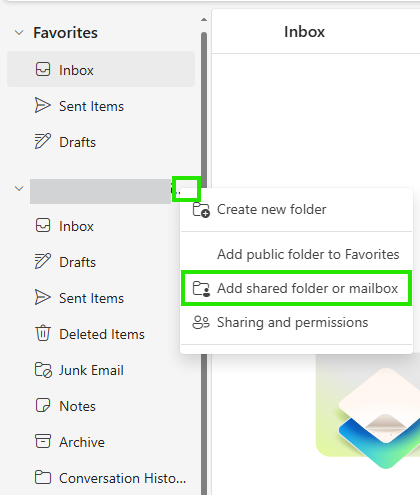Click the account Sent Items paper-plane icon

43,297
